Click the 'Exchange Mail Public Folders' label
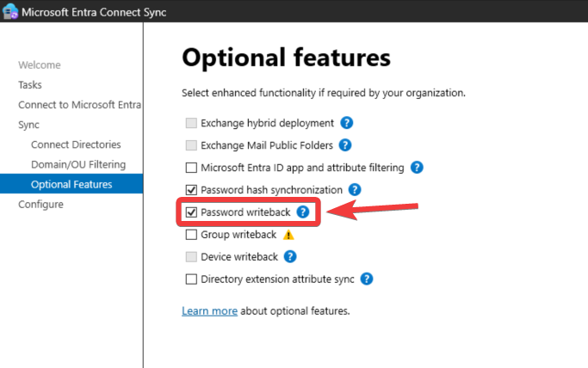588x368 pixels. pyautogui.click(x=267, y=145)
